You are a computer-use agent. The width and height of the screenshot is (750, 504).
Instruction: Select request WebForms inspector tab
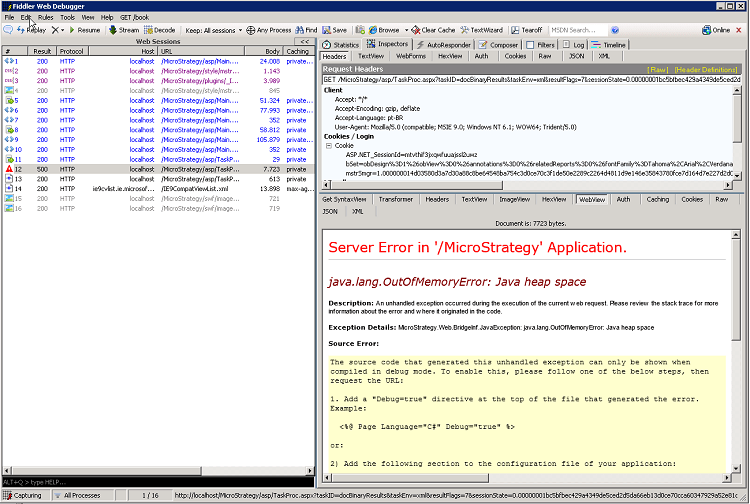[x=411, y=56]
